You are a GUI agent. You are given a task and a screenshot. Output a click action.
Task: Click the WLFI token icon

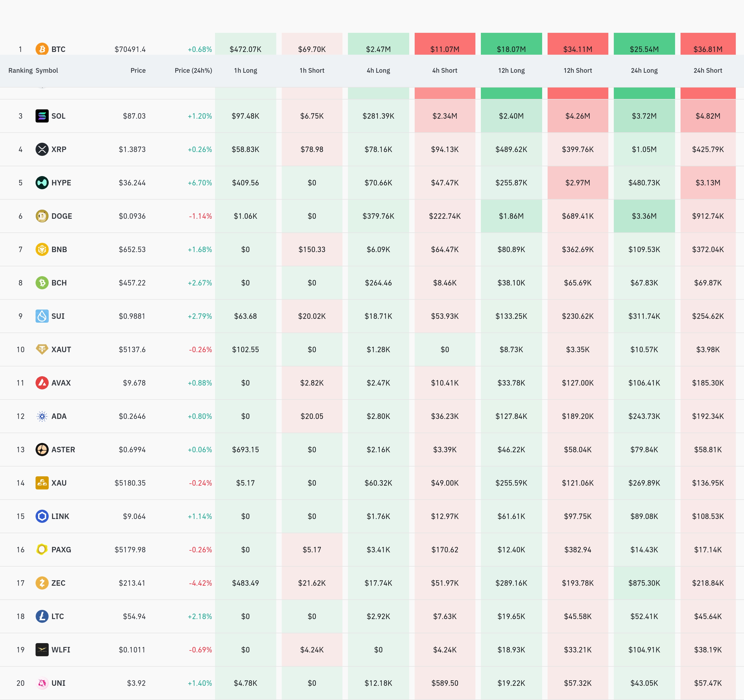coord(42,650)
